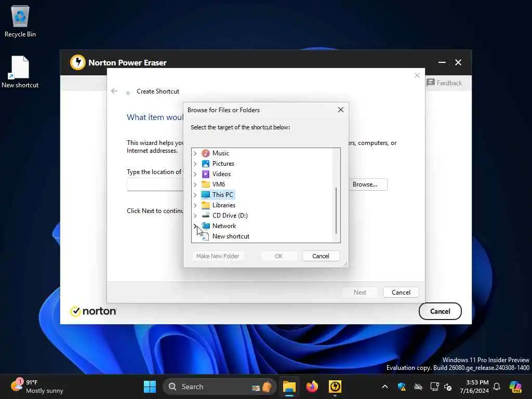The image size is (532, 399).
Task: Click the CD Drive (D:) icon
Action: (206, 216)
